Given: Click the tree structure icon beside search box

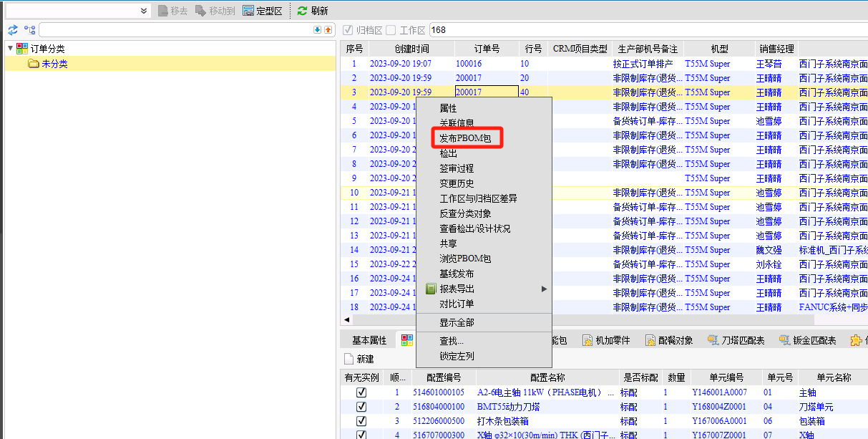Looking at the screenshot, I should tap(29, 30).
